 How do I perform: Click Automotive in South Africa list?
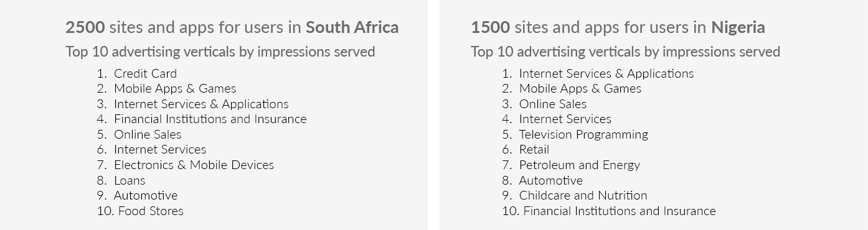146,195
